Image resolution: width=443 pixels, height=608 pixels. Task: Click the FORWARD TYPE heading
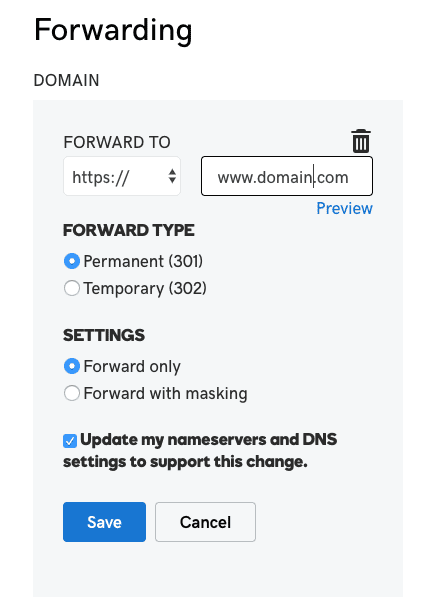tap(129, 230)
